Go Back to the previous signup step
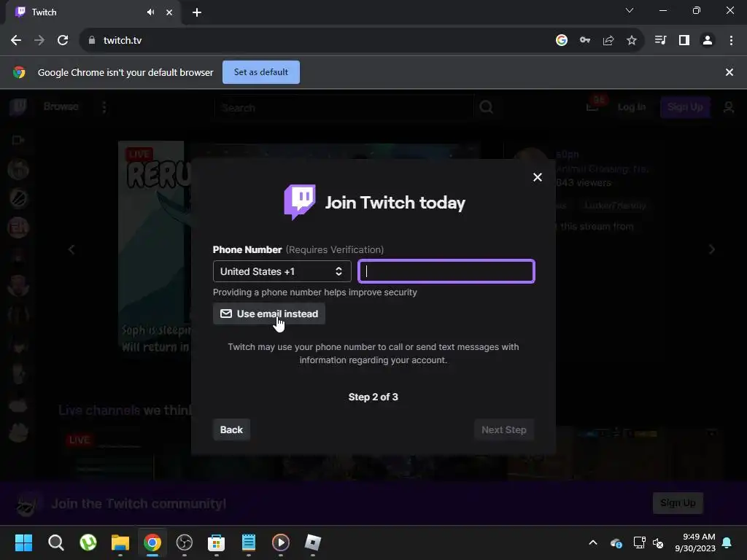Image resolution: width=747 pixels, height=560 pixels. click(x=231, y=429)
